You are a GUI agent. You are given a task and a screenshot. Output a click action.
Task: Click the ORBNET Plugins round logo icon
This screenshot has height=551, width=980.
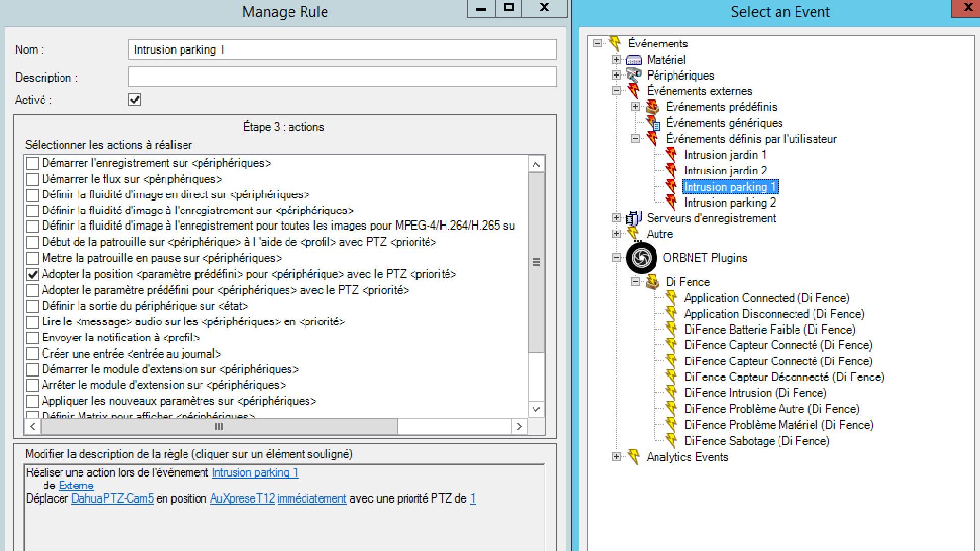click(x=642, y=258)
